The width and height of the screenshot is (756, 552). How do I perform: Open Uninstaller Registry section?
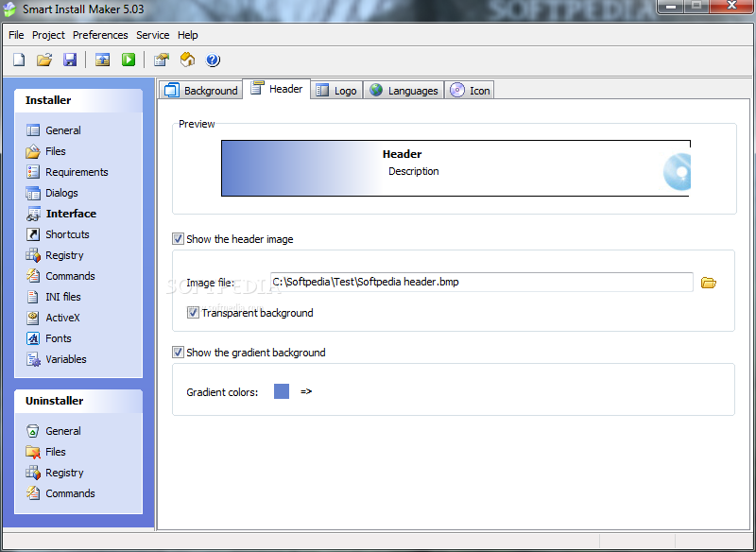click(55, 473)
